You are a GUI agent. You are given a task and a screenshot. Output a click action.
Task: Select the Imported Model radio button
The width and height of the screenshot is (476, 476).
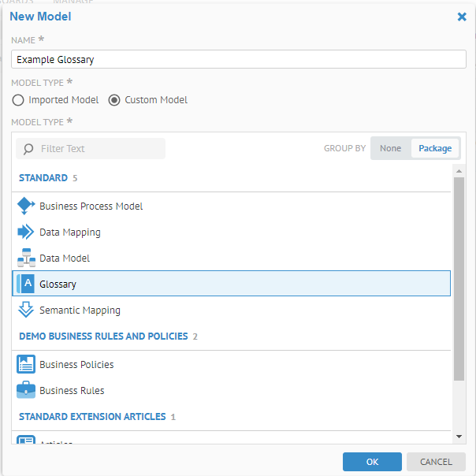(x=19, y=100)
